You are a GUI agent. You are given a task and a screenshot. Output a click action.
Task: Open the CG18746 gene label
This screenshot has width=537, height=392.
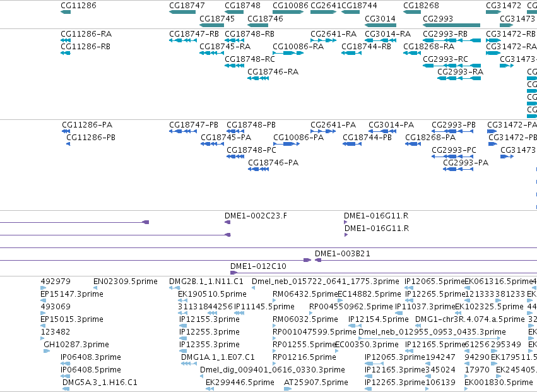click(x=266, y=18)
